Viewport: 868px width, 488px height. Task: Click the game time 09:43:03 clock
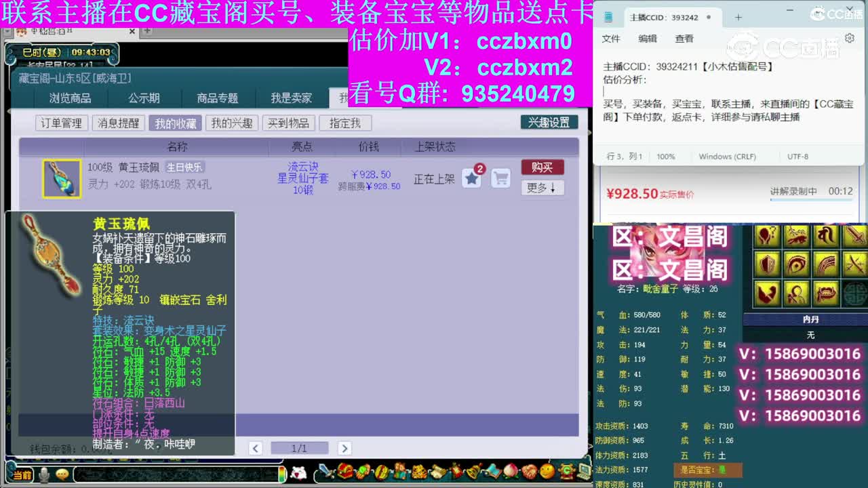click(91, 52)
